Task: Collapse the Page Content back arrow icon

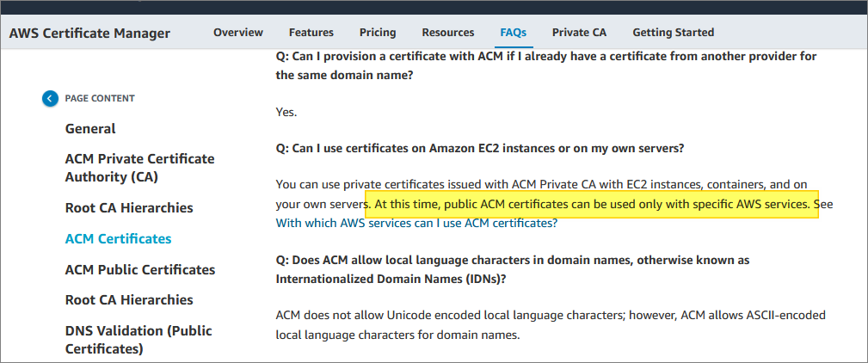Action: [x=50, y=99]
